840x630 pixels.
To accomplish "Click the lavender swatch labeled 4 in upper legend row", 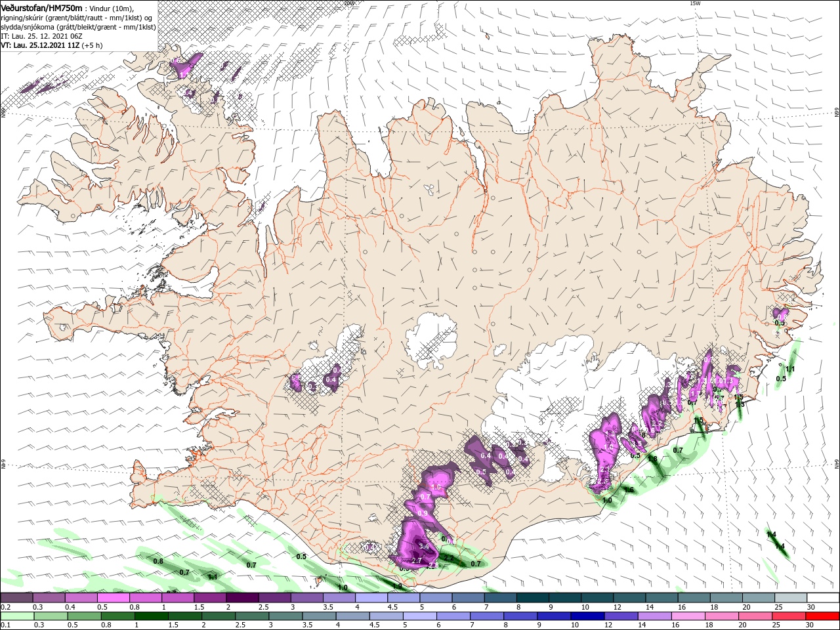I will click(371, 598).
